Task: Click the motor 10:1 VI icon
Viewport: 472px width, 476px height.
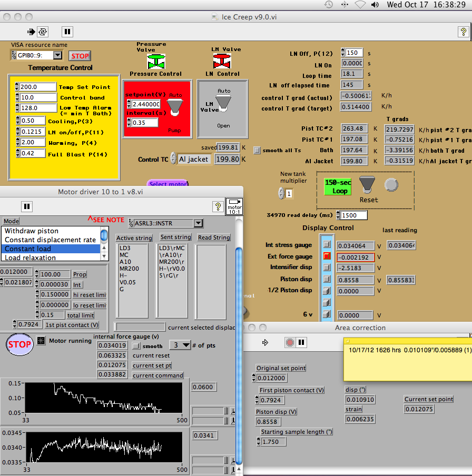Action: 234,206
